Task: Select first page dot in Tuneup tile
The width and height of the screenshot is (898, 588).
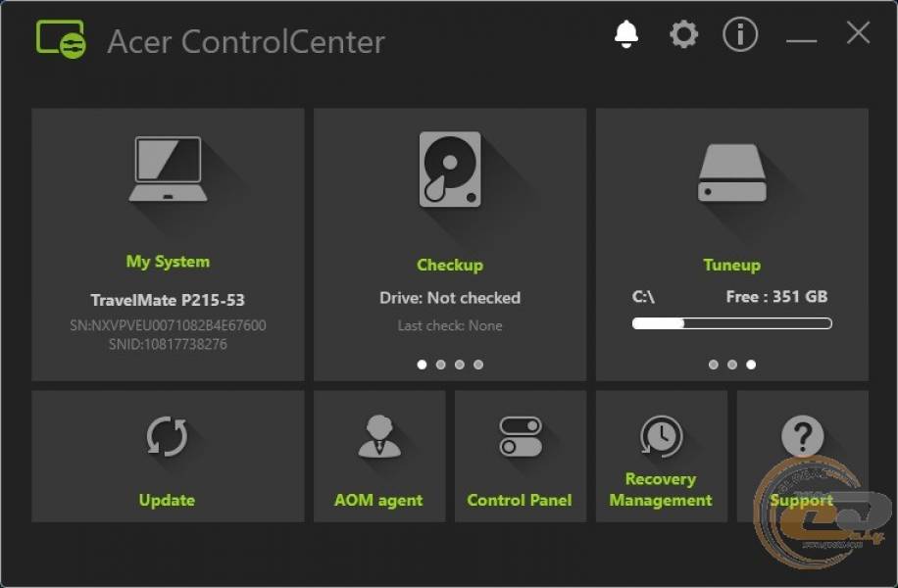Action: coord(713,365)
